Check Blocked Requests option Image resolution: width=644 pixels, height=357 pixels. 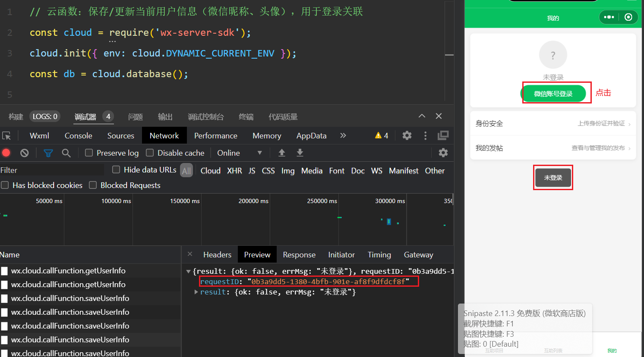point(93,185)
